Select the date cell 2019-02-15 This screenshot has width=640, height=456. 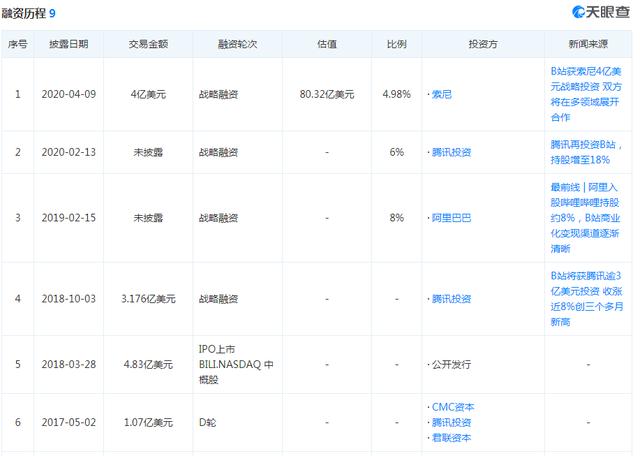point(69,218)
